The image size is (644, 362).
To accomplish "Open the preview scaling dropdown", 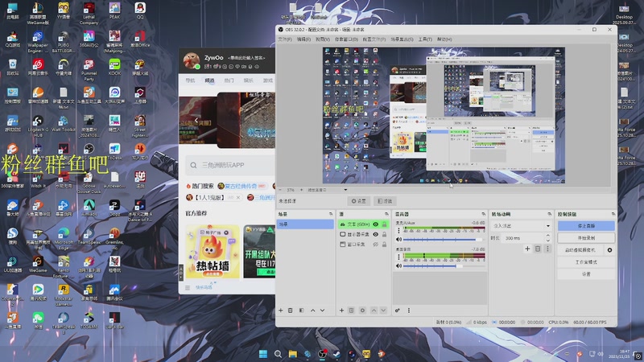I will pyautogui.click(x=328, y=190).
